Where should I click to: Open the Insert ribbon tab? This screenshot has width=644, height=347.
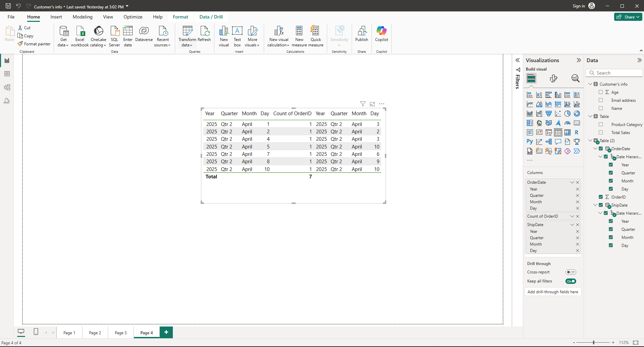pos(56,17)
